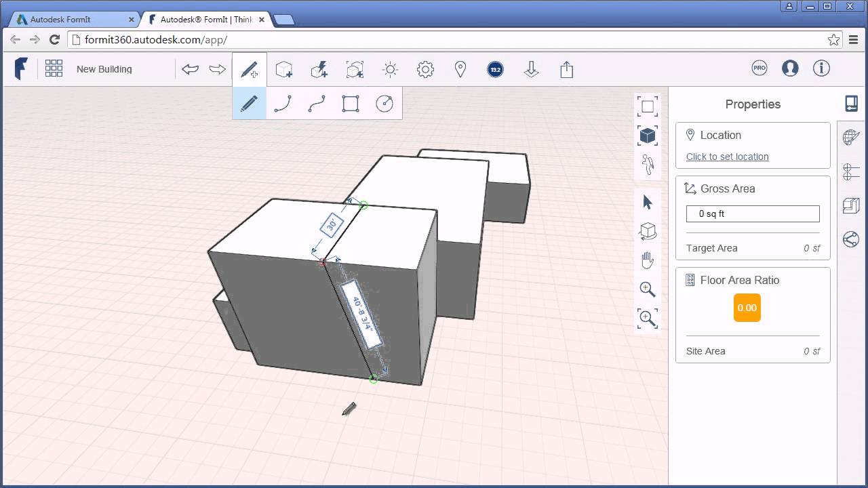
Task: Open the export upload icon
Action: point(567,69)
